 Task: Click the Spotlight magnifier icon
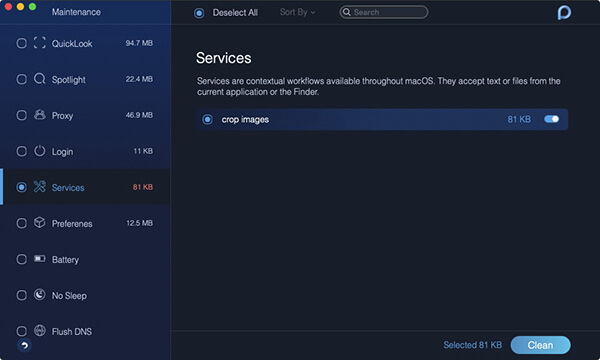point(39,79)
